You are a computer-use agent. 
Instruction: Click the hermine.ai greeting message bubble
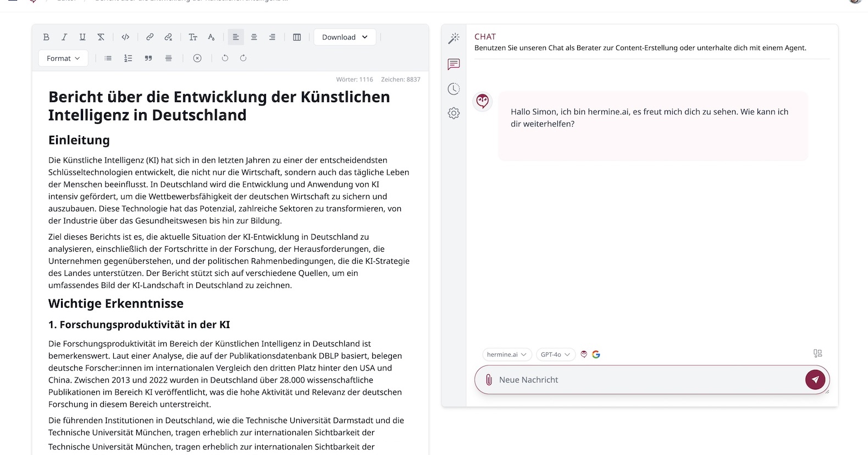pyautogui.click(x=653, y=126)
